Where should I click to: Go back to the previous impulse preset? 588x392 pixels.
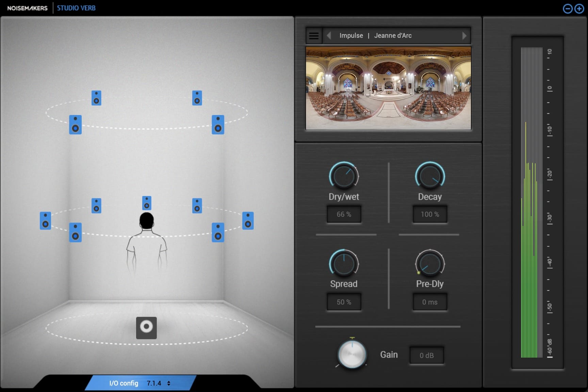[x=329, y=35]
